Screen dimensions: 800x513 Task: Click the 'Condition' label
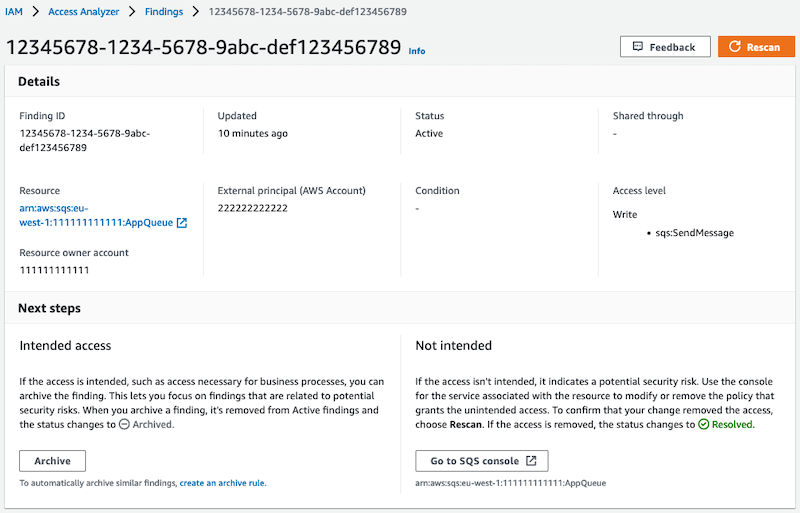point(437,190)
